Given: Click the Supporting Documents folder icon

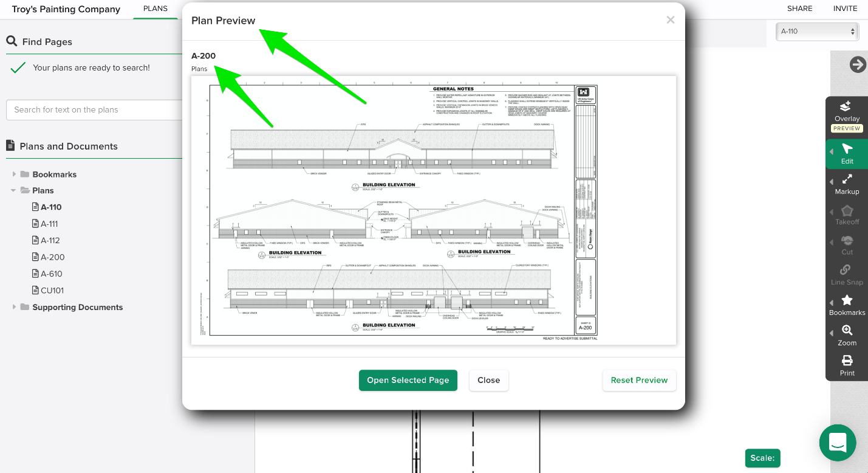Looking at the screenshot, I should (25, 307).
